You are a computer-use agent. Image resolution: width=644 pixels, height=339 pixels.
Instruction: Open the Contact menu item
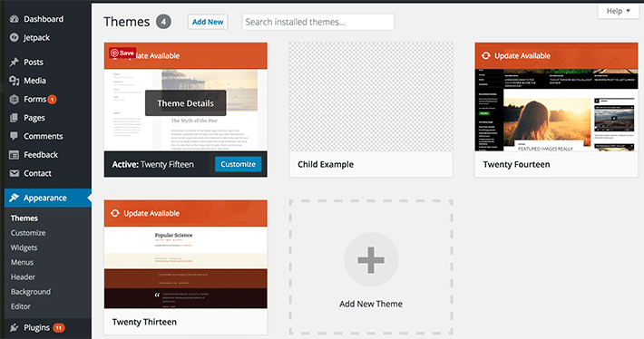pyautogui.click(x=37, y=173)
